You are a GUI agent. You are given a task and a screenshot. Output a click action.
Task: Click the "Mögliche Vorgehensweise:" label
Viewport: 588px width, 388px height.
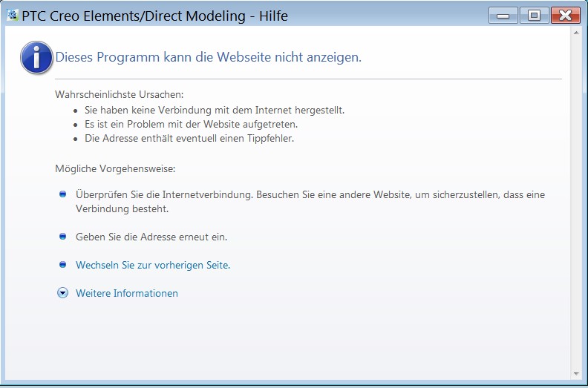coord(115,168)
